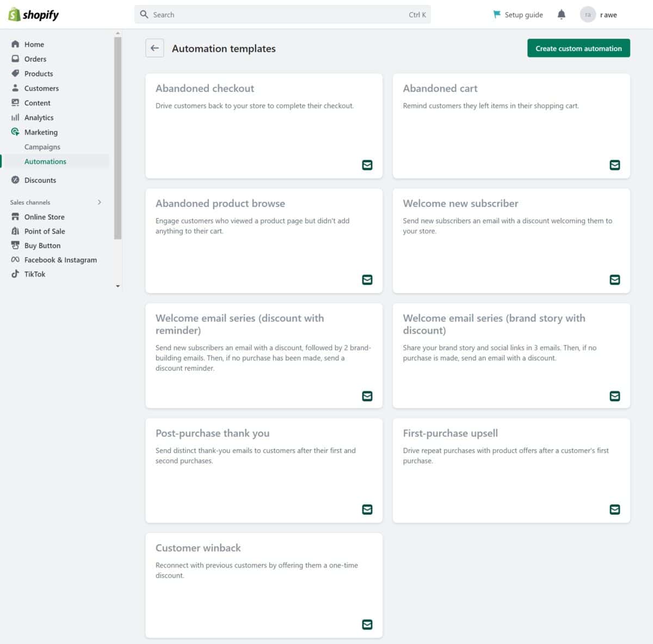
Task: Open Customers section
Action: coord(41,88)
